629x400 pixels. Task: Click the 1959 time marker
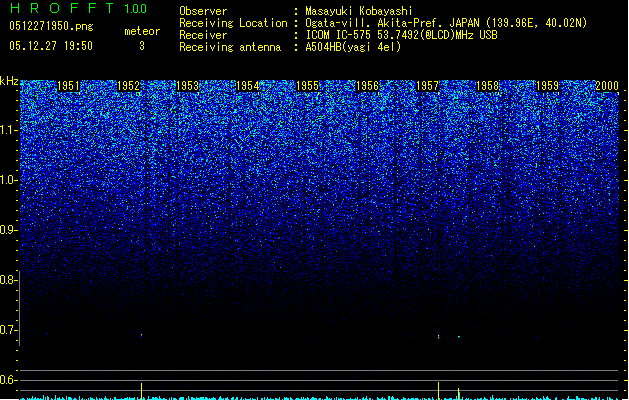pos(548,86)
